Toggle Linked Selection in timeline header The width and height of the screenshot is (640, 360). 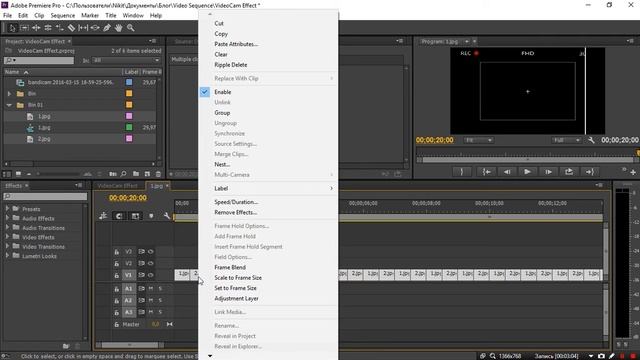coord(135,216)
